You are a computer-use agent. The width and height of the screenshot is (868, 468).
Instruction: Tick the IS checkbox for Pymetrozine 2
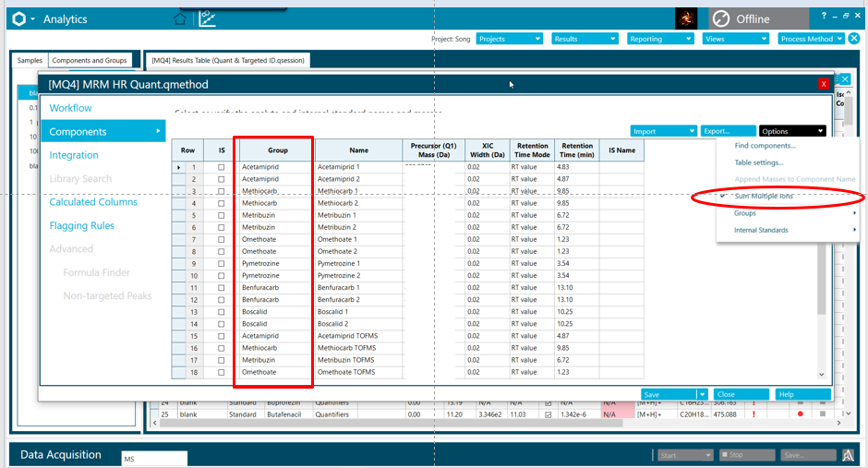(222, 276)
